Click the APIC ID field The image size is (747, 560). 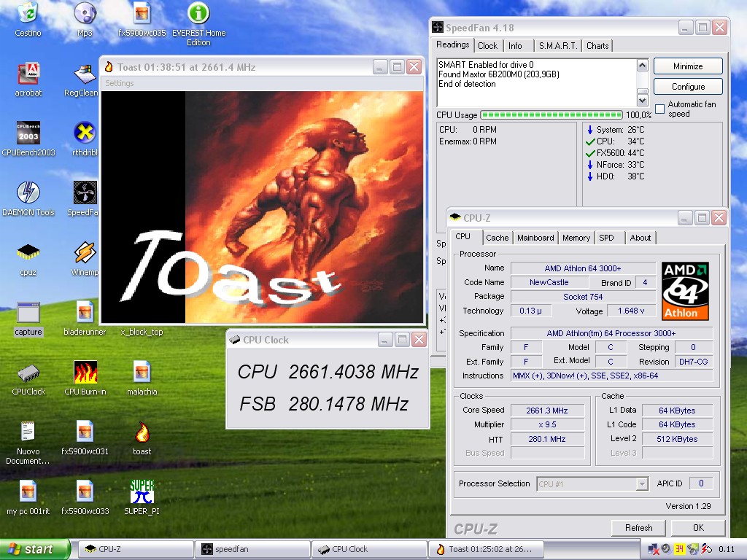(x=700, y=484)
